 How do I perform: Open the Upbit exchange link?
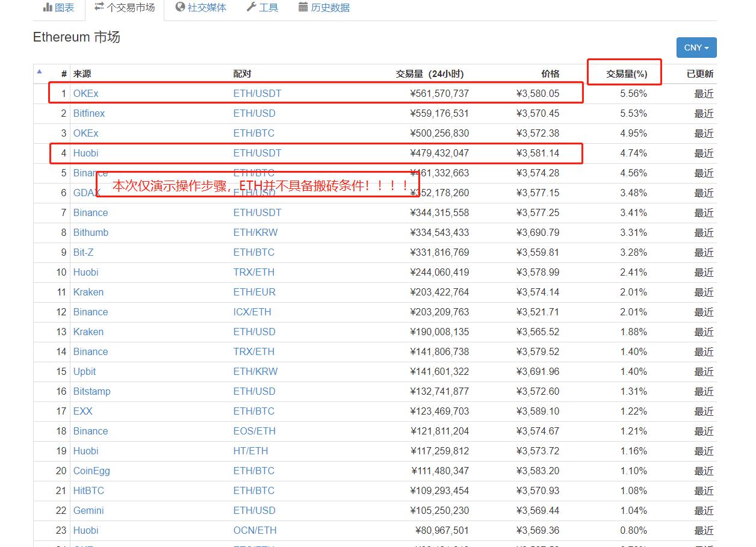(x=84, y=371)
